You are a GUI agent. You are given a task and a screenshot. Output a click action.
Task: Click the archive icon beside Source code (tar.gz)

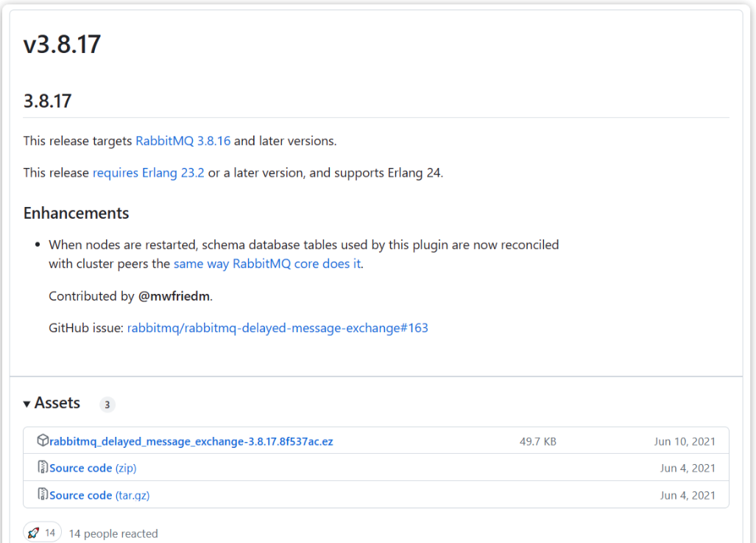click(43, 494)
